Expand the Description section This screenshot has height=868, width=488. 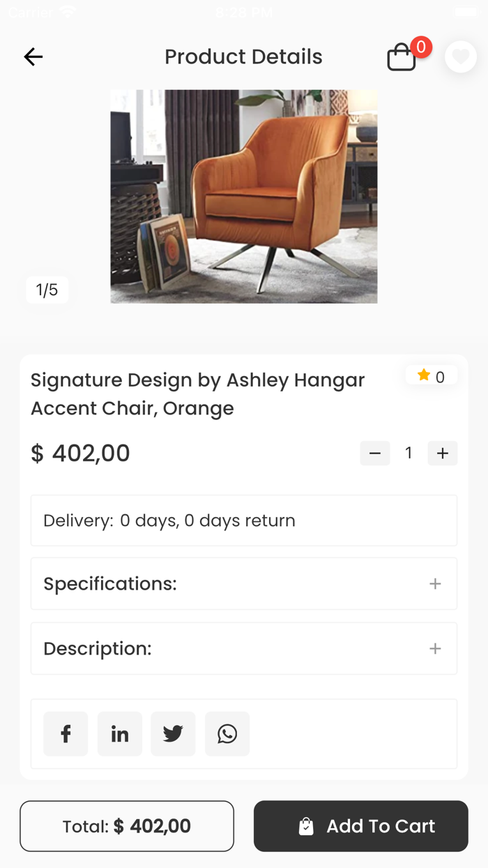pos(244,649)
